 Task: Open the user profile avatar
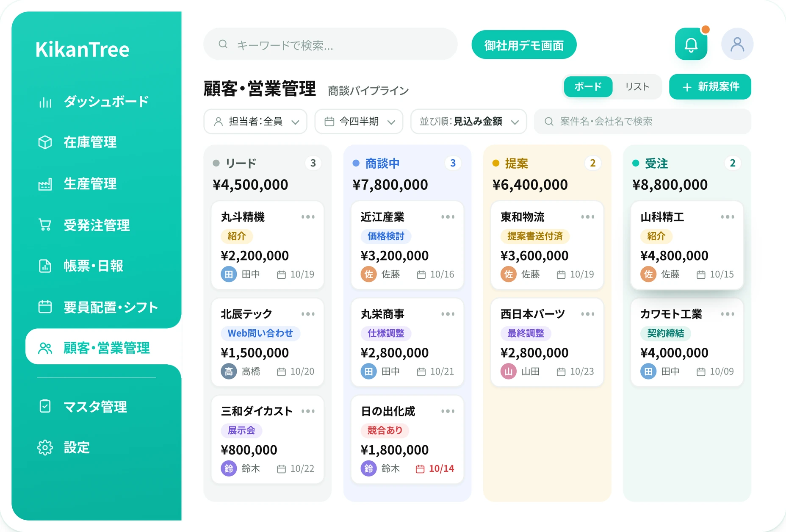[x=737, y=44]
